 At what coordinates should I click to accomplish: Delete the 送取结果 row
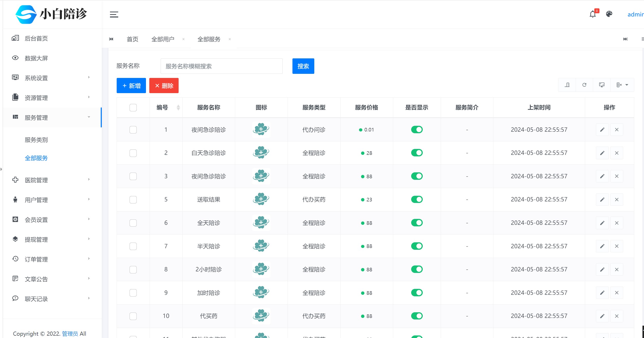point(617,200)
